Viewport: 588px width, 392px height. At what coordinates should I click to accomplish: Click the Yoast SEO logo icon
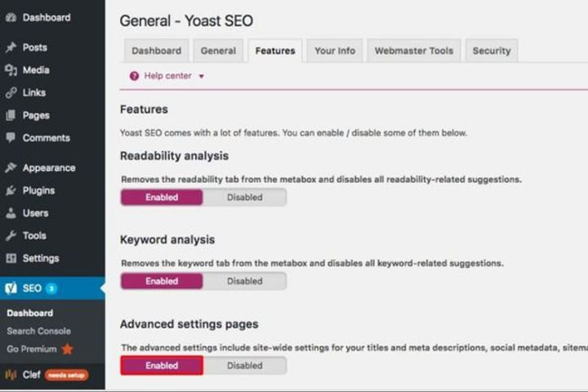click(11, 288)
